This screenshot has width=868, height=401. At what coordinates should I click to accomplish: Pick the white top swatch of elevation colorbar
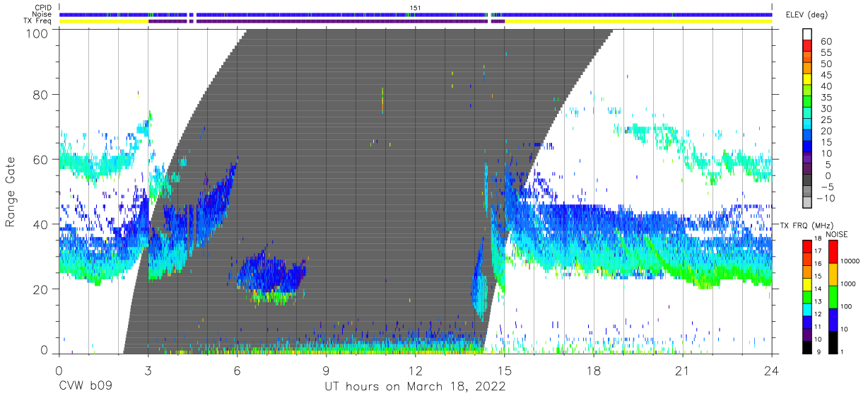point(807,35)
